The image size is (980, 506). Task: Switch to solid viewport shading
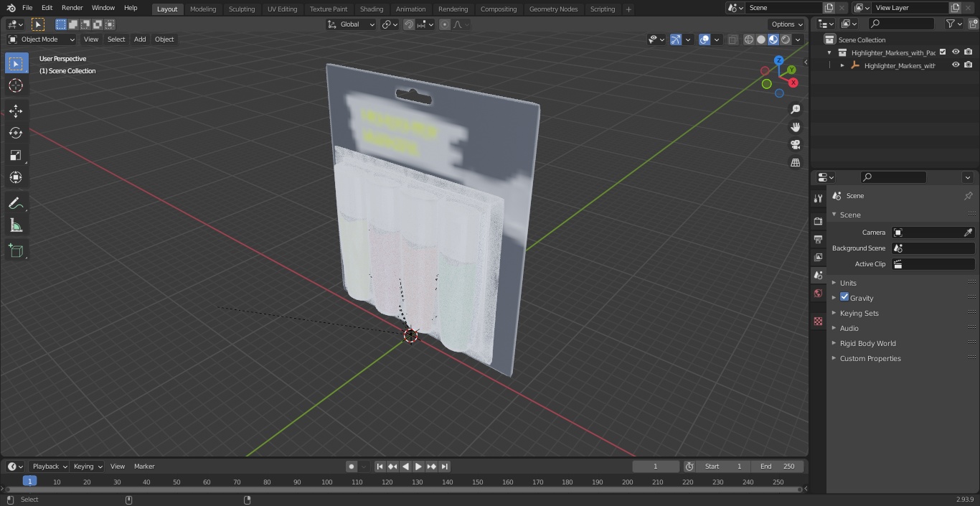[761, 39]
